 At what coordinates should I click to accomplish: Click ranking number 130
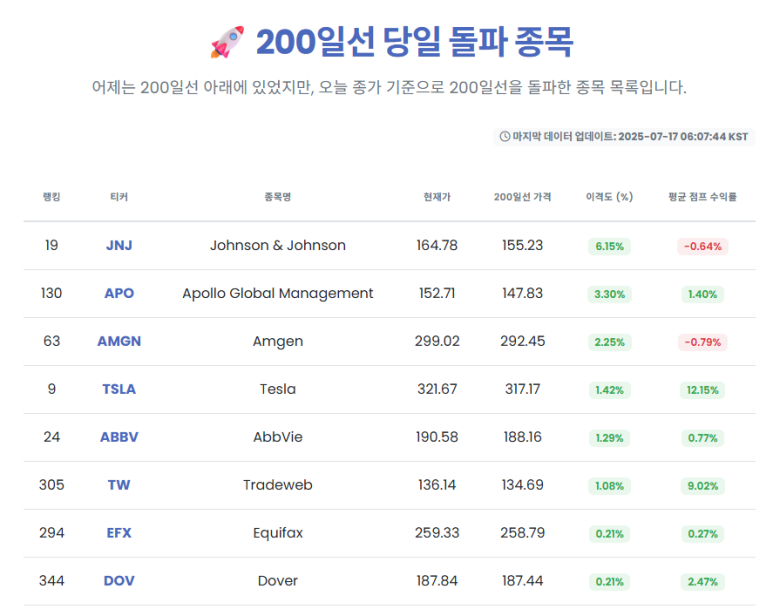click(51, 293)
